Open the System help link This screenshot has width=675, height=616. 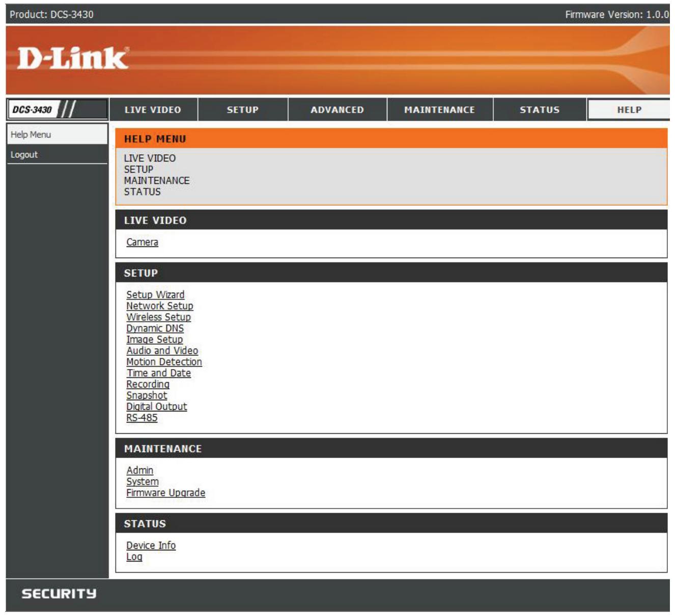143,482
